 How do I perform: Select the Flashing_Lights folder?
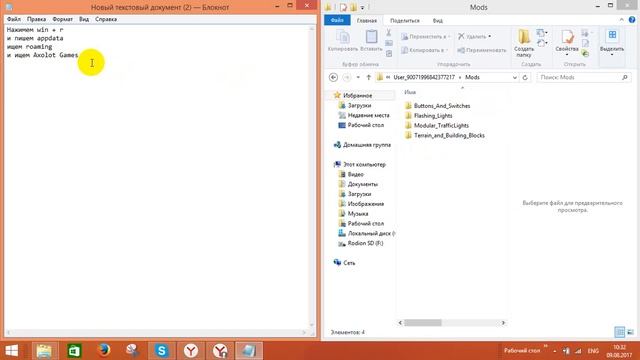coord(433,116)
